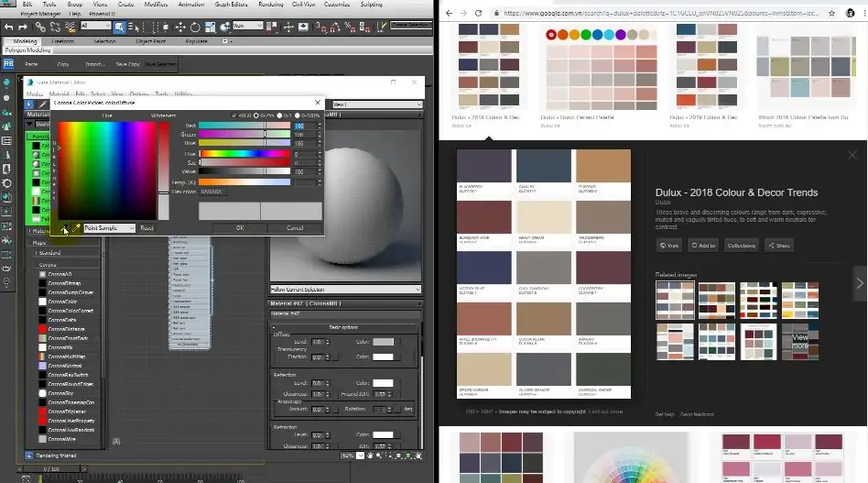This screenshot has height=483, width=868.
Task: Confirm the color with the OK button
Action: (x=239, y=227)
